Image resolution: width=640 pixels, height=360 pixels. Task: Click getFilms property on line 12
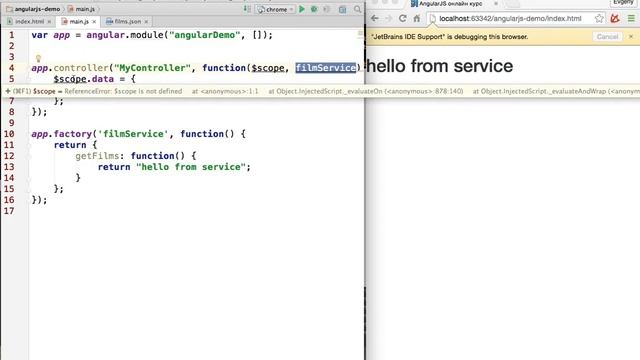click(97, 156)
